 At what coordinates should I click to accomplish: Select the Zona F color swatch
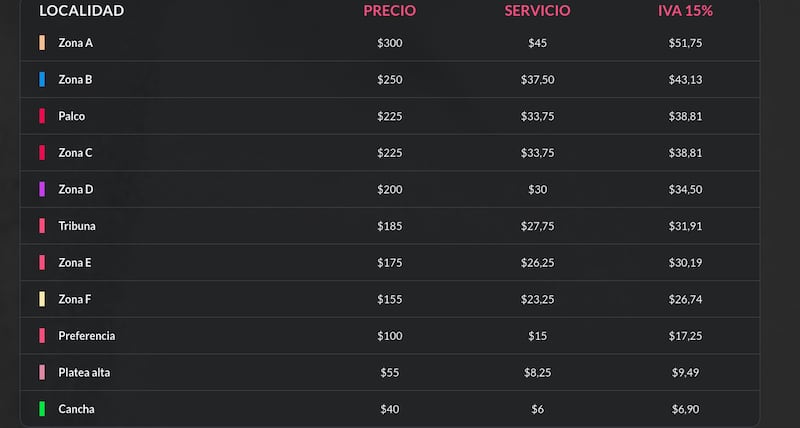point(42,299)
